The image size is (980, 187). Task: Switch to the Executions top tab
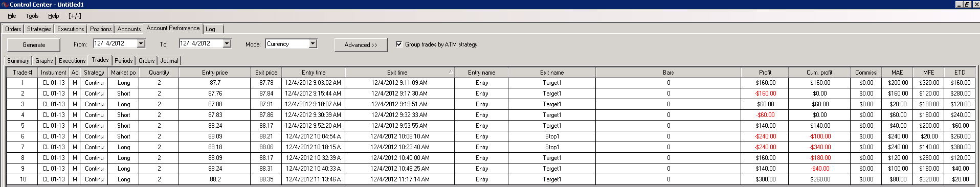click(71, 29)
